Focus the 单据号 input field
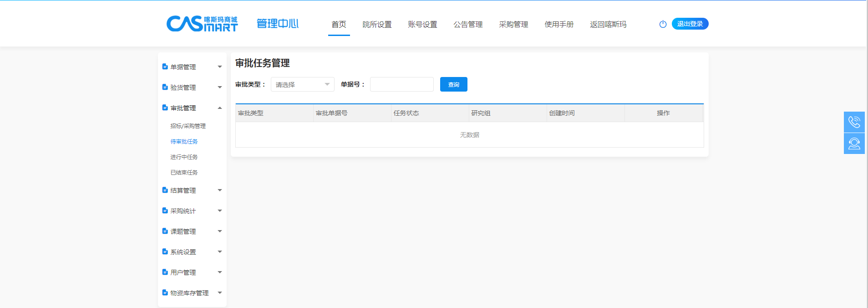The width and height of the screenshot is (868, 308). (401, 84)
